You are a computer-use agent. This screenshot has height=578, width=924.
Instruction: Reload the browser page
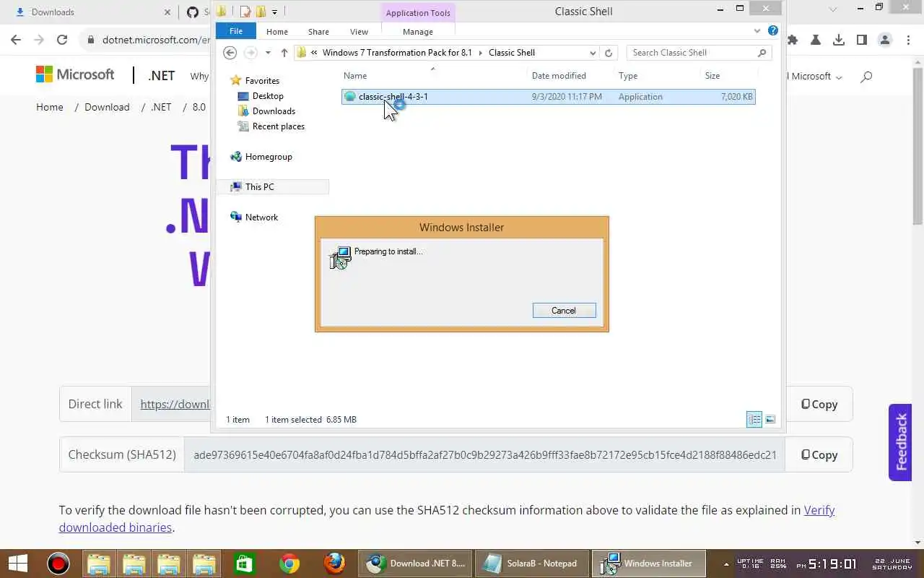point(62,40)
